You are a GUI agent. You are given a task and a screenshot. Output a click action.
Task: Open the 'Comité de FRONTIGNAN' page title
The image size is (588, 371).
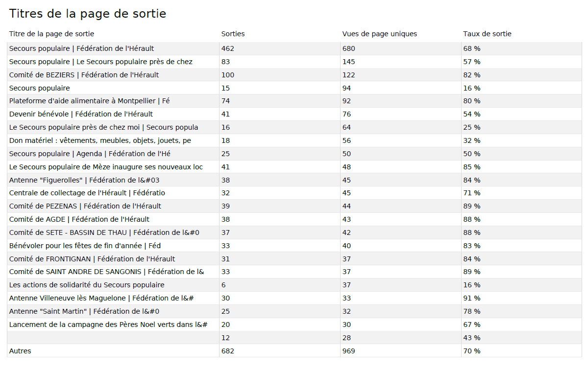pos(92,259)
